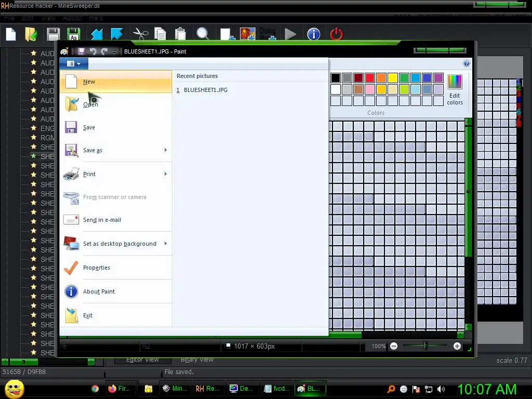This screenshot has height=399, width=532.
Task: Click the Add image resource icon in Resource Hacker
Action: point(248,34)
